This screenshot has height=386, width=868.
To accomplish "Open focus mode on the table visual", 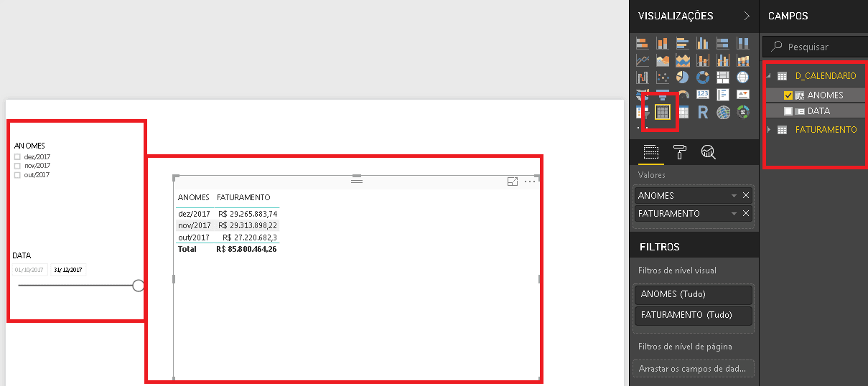I will click(513, 182).
